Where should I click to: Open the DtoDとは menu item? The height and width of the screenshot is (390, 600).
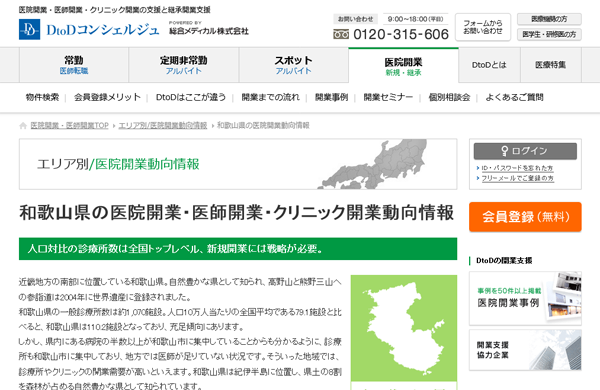[x=489, y=65]
